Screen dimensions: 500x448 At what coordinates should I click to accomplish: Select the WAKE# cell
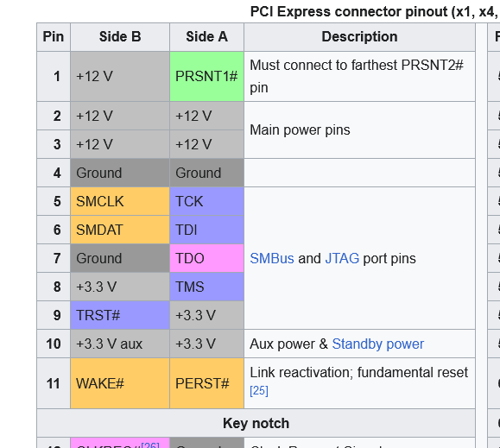click(x=120, y=383)
